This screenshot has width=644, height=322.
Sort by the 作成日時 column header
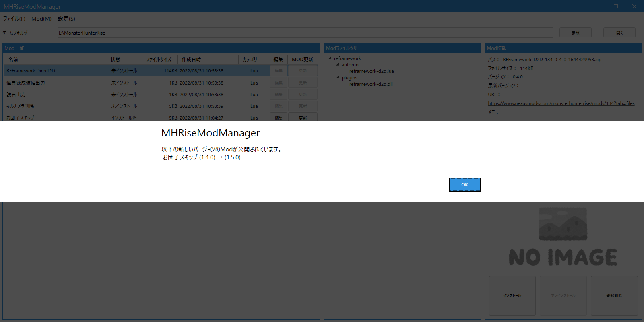click(x=208, y=59)
